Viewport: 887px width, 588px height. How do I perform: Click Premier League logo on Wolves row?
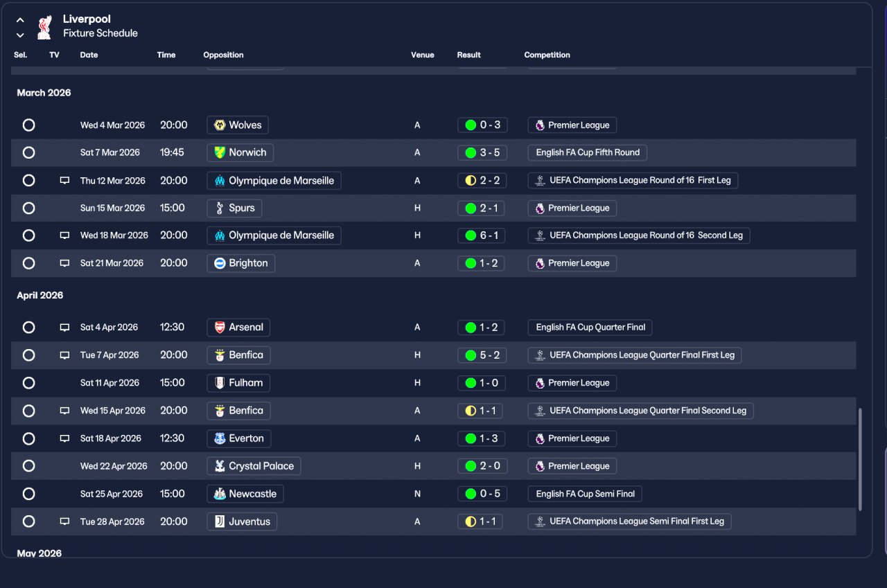[x=540, y=125]
